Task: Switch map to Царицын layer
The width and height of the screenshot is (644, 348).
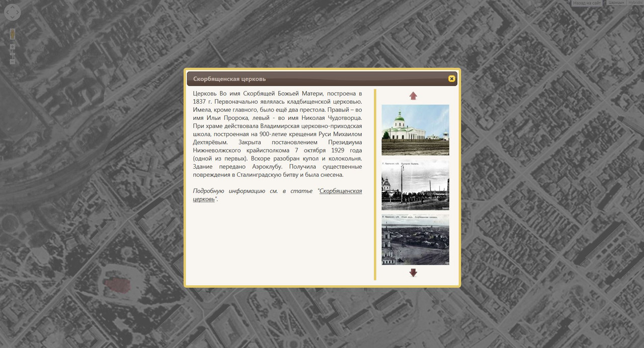Action: point(616,3)
